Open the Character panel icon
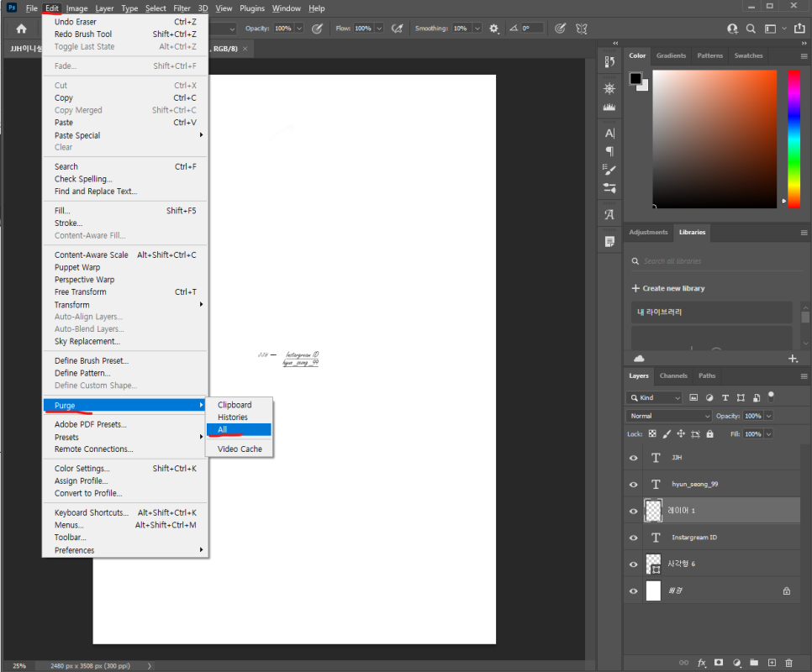 click(609, 133)
